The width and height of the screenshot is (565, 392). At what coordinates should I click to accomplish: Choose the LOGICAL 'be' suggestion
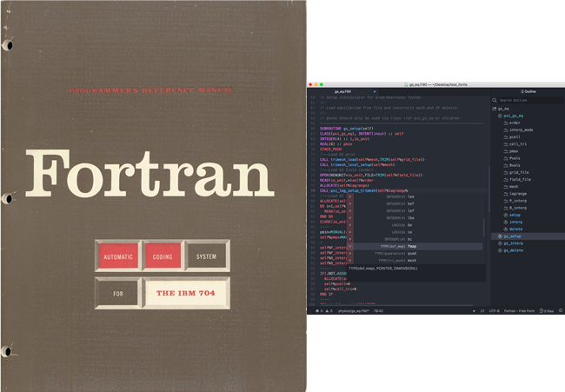[x=415, y=225]
